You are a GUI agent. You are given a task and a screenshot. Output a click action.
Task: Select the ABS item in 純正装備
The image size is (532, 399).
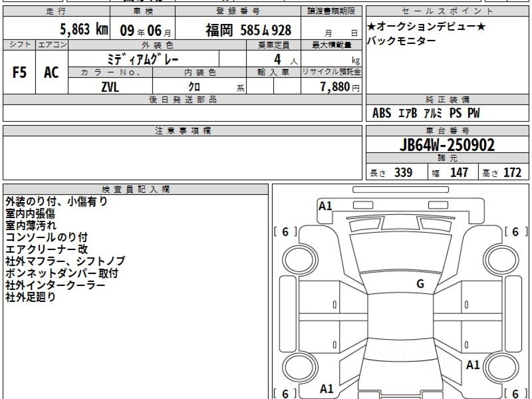coord(382,113)
